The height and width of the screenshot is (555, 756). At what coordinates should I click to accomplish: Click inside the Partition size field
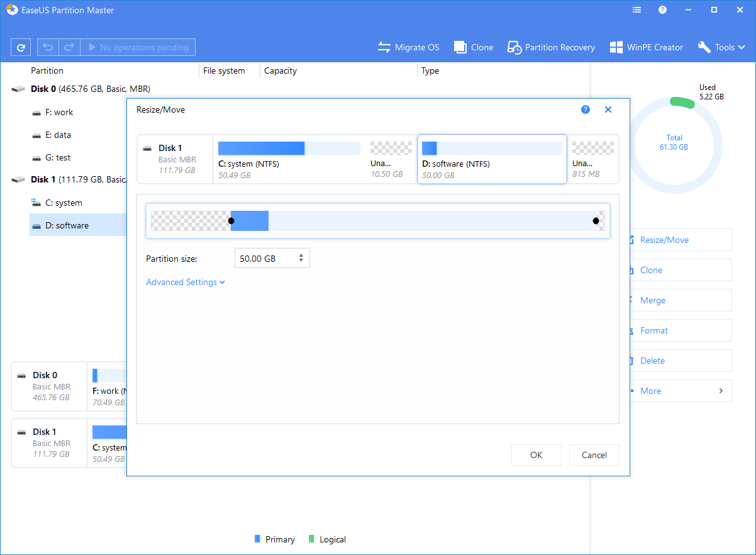[x=267, y=257]
